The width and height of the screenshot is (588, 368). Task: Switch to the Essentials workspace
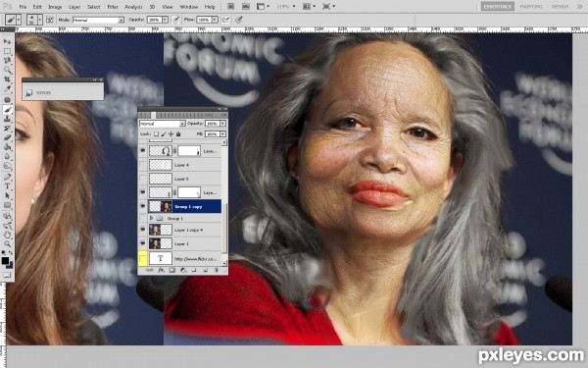[x=497, y=7]
